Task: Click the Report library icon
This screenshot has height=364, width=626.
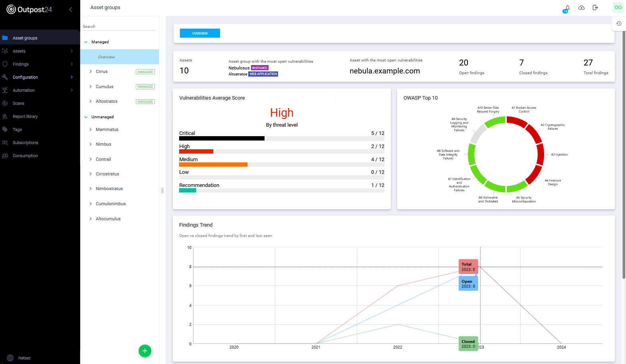Action: point(5,117)
